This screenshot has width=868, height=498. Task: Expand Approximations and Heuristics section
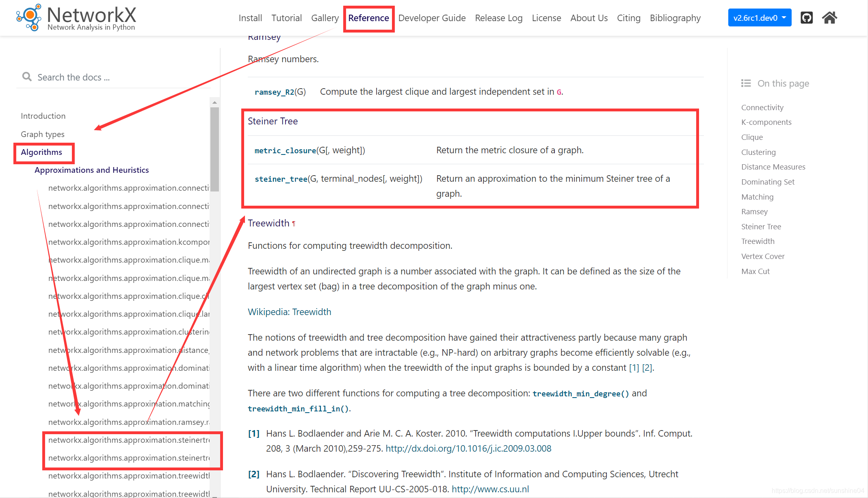click(91, 170)
